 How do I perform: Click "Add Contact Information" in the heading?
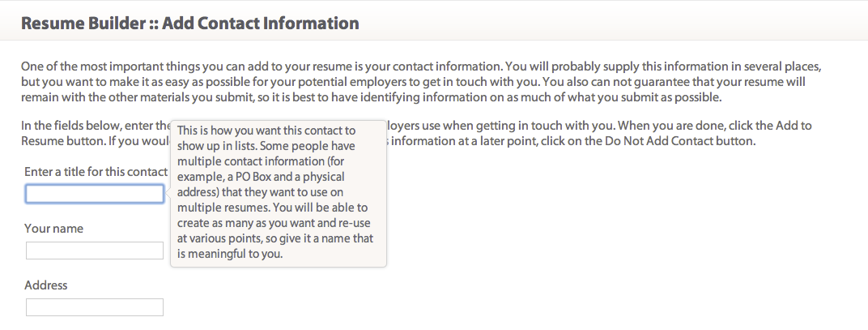click(x=260, y=24)
